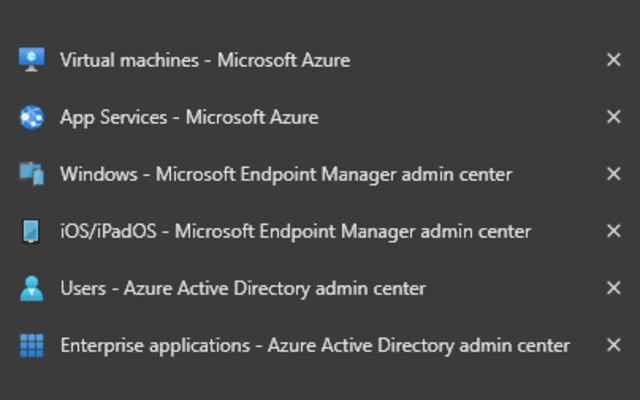Close the Windows Endpoint Manager entry
This screenshot has width=640, height=400.
tap(614, 174)
